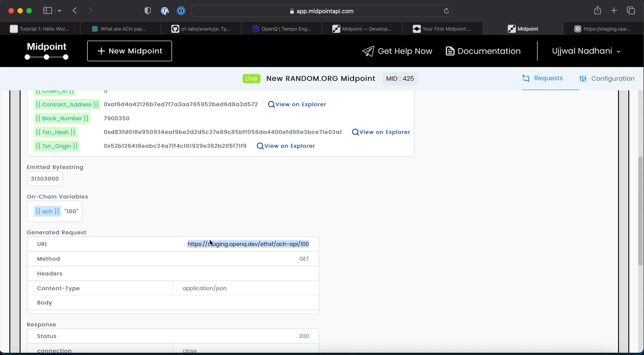The width and height of the screenshot is (644, 355).
Task: Select the generated request URL text
Action: tap(248, 244)
